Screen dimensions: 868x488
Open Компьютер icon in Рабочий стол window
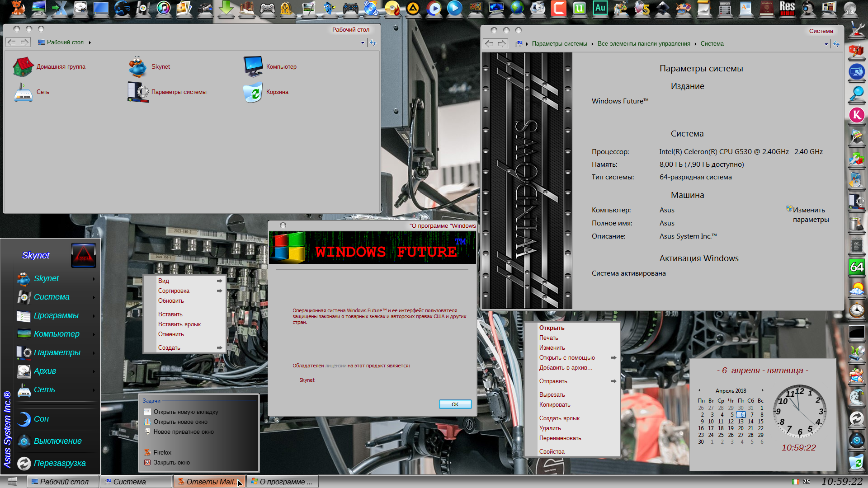(270, 66)
